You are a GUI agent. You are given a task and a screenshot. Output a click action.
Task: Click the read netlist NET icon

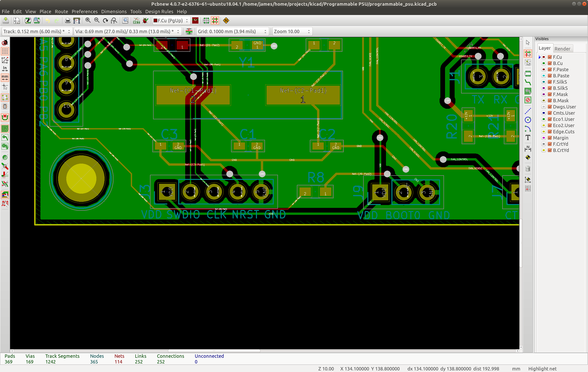click(x=137, y=21)
